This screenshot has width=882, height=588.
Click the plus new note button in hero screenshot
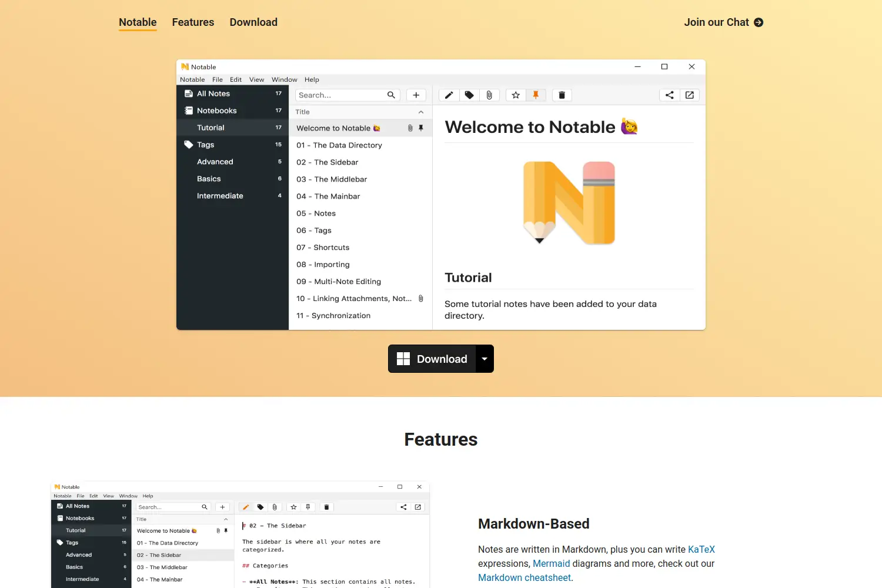click(x=416, y=95)
